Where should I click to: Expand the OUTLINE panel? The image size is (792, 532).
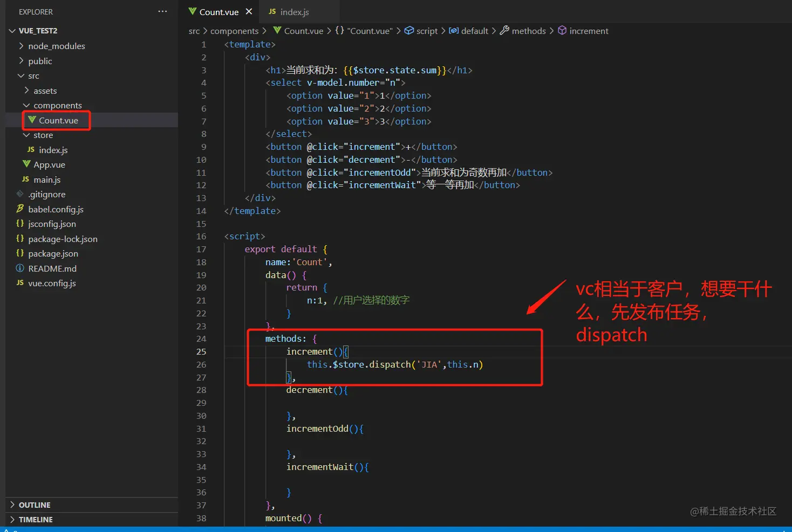pyautogui.click(x=12, y=505)
